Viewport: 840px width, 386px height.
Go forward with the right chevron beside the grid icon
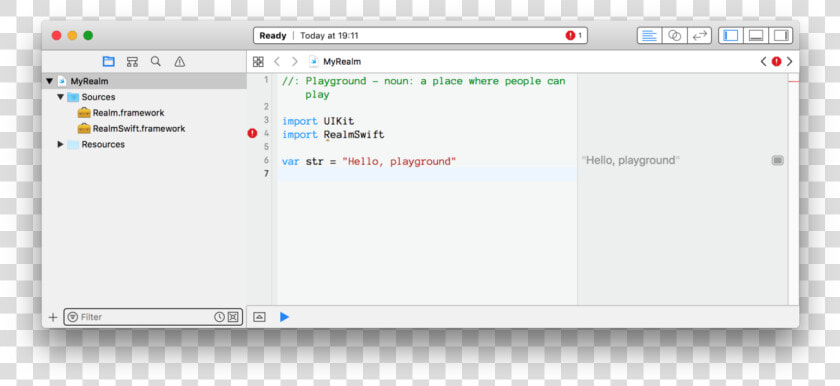click(x=295, y=62)
